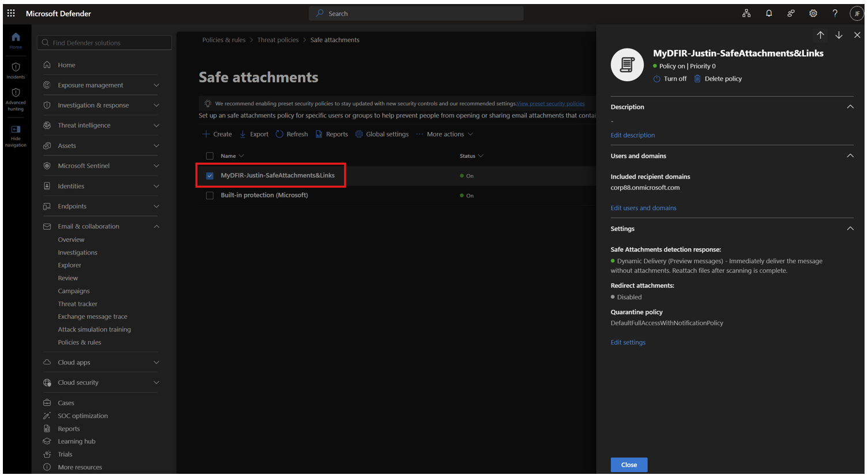This screenshot has height=475, width=868.
Task: Open Explorer in the sidebar
Action: (x=69, y=265)
